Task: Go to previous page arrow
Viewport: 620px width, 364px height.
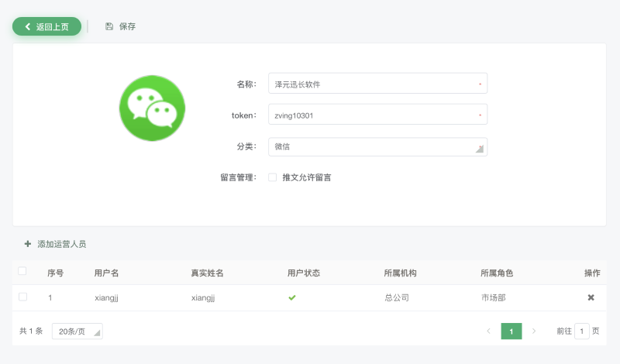Action: coord(489,331)
